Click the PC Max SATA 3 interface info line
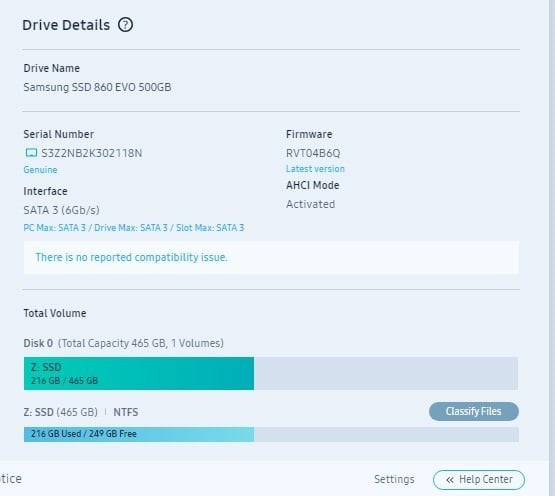This screenshot has height=496, width=555. tap(134, 228)
